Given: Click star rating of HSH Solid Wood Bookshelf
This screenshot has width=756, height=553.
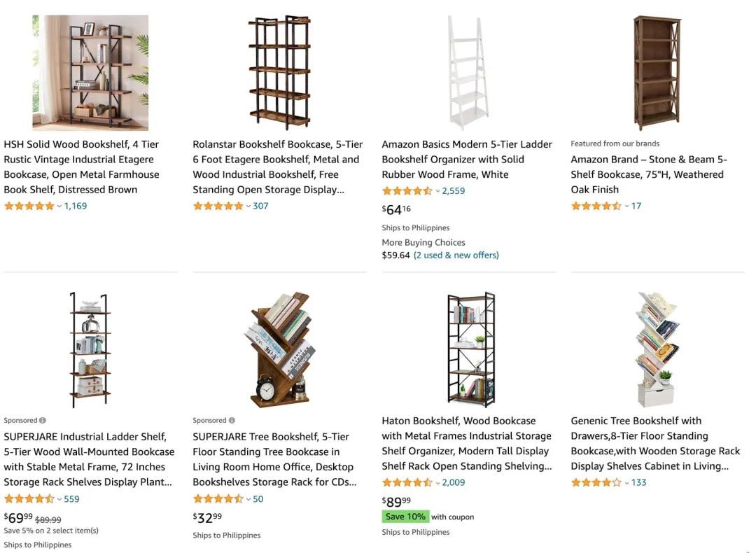Looking at the screenshot, I should [29, 206].
